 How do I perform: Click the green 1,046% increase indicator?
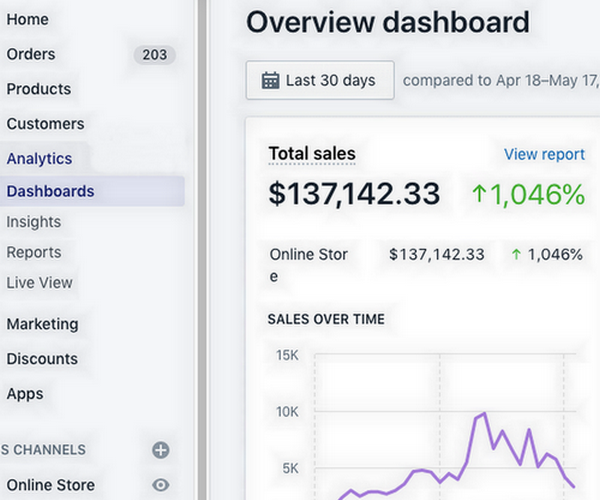click(528, 194)
